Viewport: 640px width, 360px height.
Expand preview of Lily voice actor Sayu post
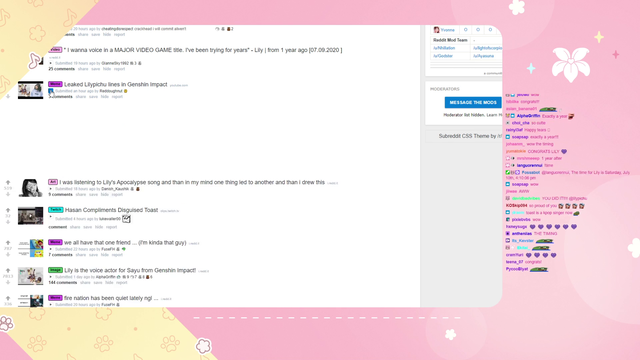point(51,277)
